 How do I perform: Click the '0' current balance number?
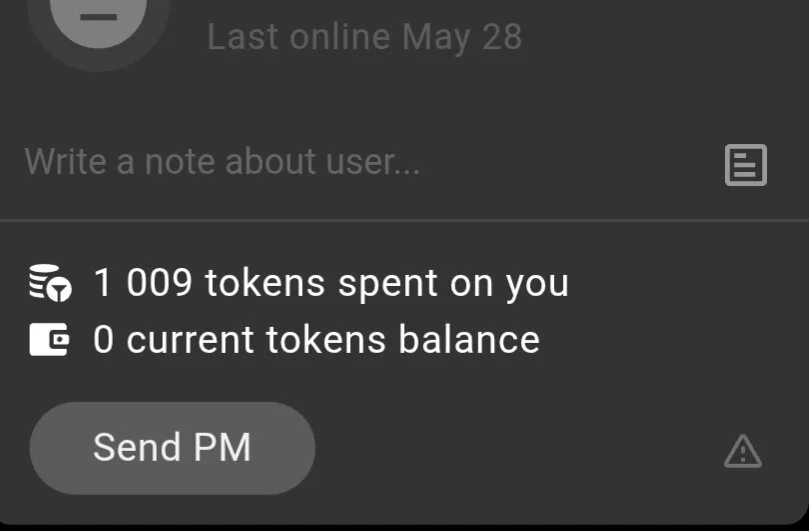click(x=103, y=340)
